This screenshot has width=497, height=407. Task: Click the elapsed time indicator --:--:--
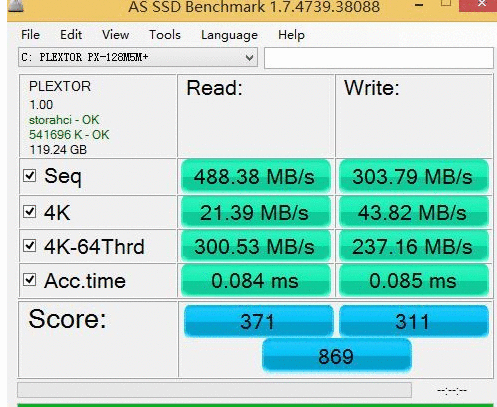coord(452,390)
